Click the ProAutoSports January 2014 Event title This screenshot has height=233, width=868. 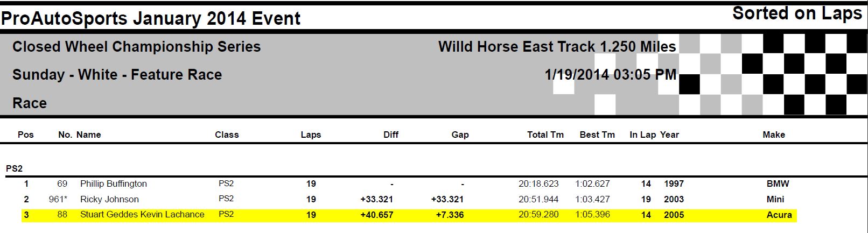point(151,19)
